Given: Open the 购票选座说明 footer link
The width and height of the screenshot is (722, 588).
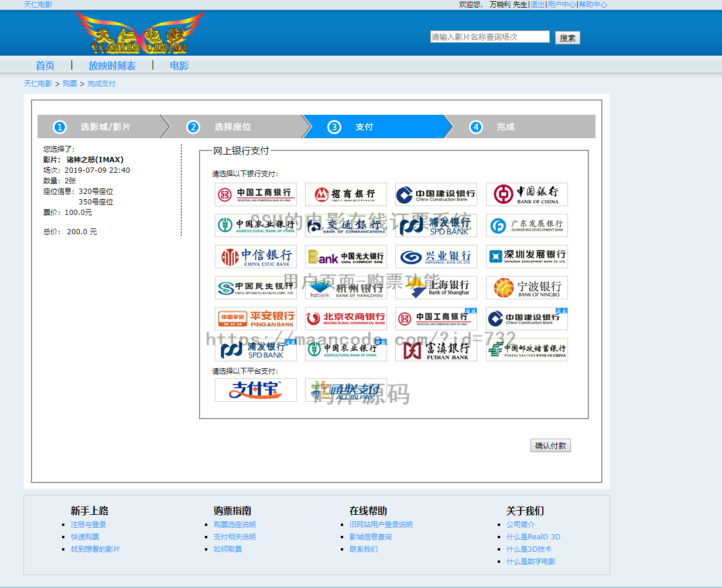Looking at the screenshot, I should (x=235, y=525).
